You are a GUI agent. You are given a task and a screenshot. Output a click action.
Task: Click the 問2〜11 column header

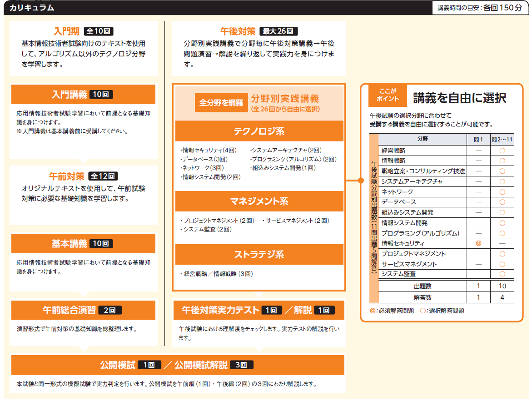point(502,139)
